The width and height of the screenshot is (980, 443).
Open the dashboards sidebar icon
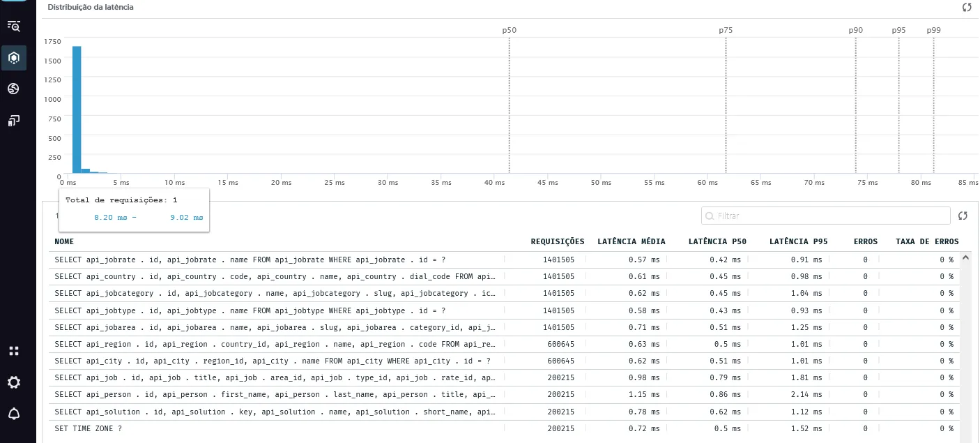[13, 121]
